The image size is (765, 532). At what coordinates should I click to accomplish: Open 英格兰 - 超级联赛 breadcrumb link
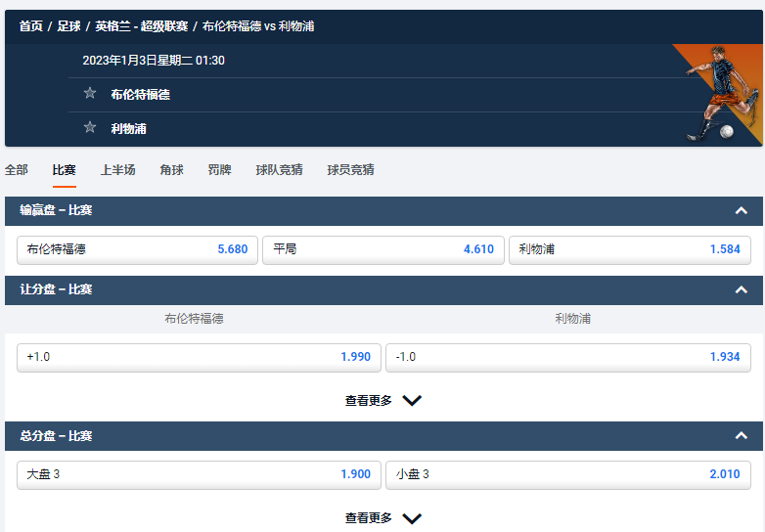click(141, 26)
